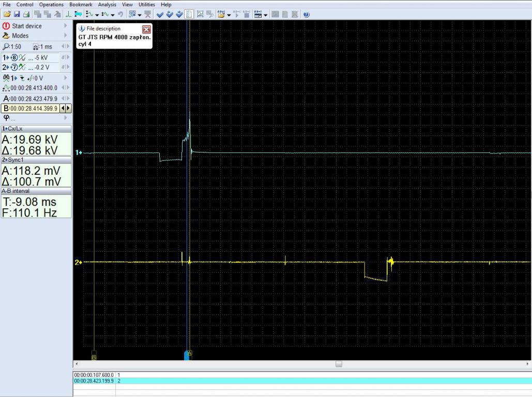
Task: Click the binoculars trigger search icon
Action: (x=6, y=78)
